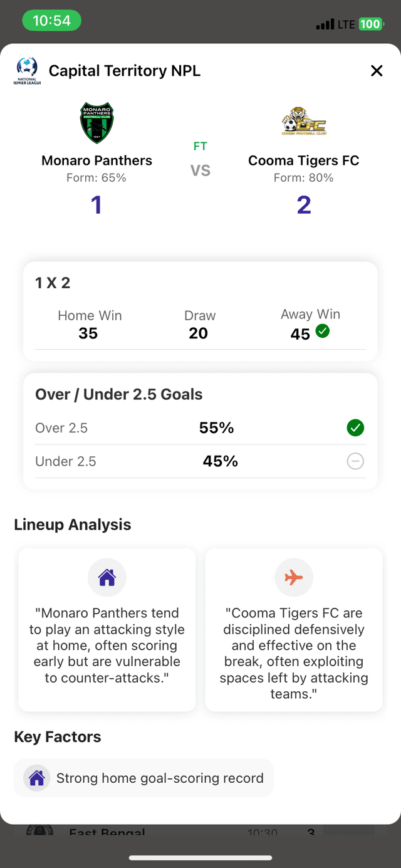This screenshot has width=401, height=868.
Task: Tap the green check beside Away Win
Action: point(323,331)
